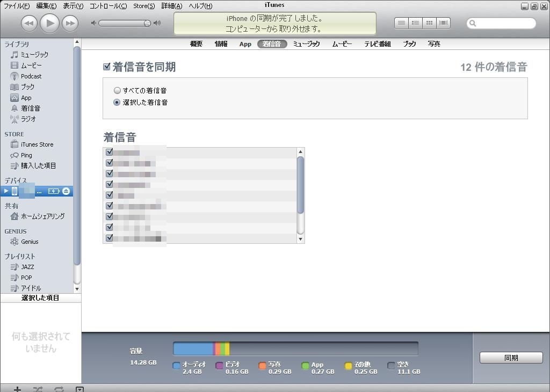Click ringtone list scroll-down arrow
The height and width of the screenshot is (392, 550).
(300, 239)
